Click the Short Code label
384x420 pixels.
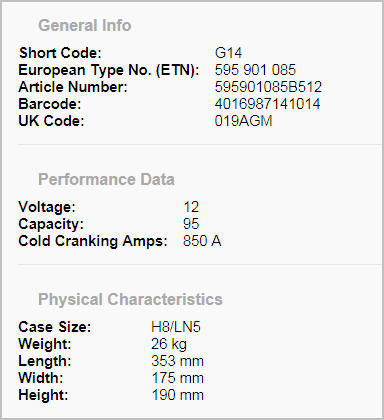click(60, 53)
